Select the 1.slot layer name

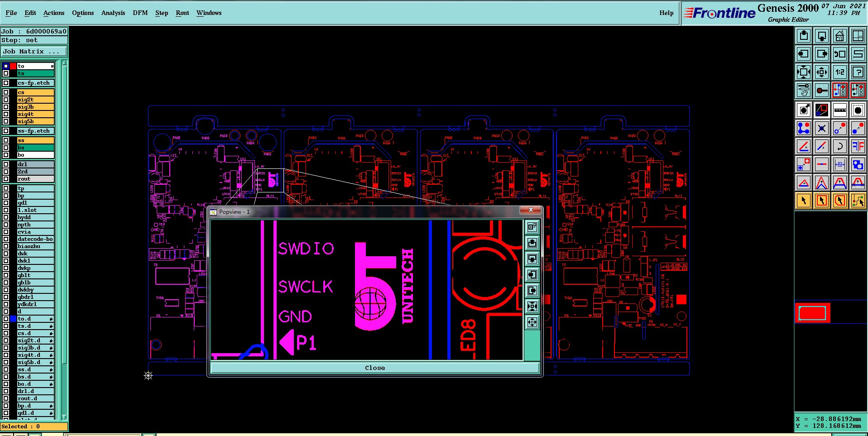click(x=36, y=210)
